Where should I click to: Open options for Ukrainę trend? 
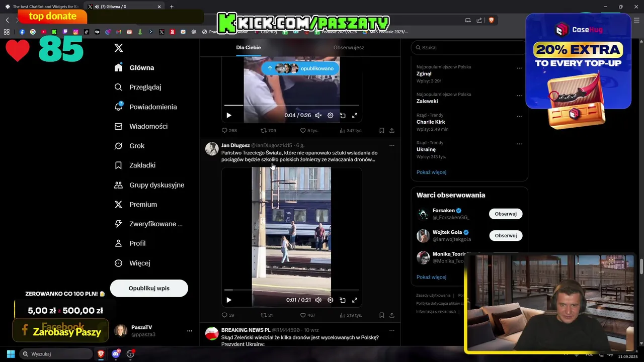[519, 144]
